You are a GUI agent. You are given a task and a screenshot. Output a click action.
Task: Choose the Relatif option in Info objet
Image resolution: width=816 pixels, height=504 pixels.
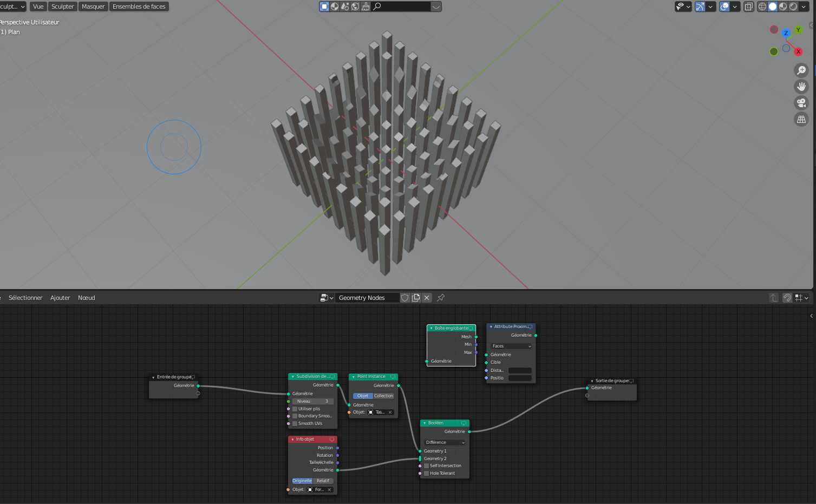point(323,481)
